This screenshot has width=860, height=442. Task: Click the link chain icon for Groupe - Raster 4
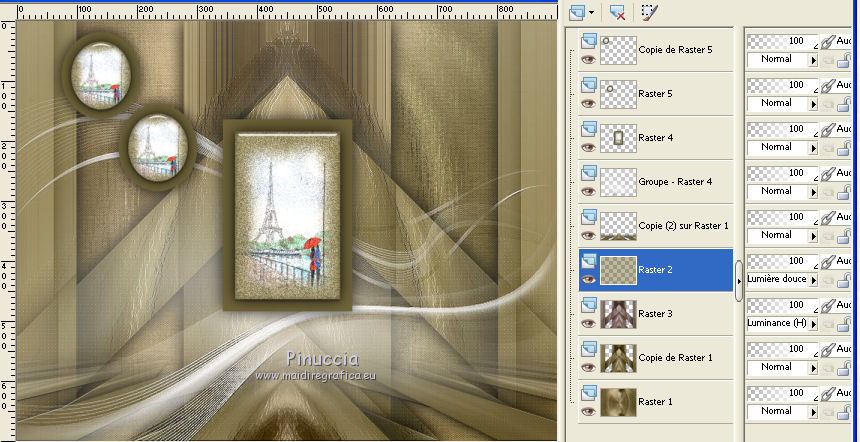click(828, 173)
